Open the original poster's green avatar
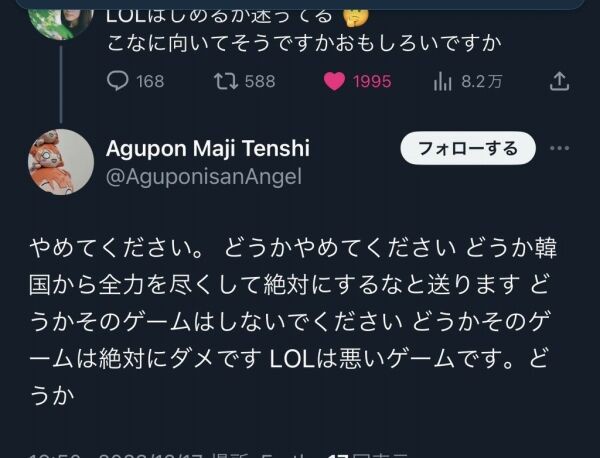The width and height of the screenshot is (600, 458). click(x=61, y=20)
